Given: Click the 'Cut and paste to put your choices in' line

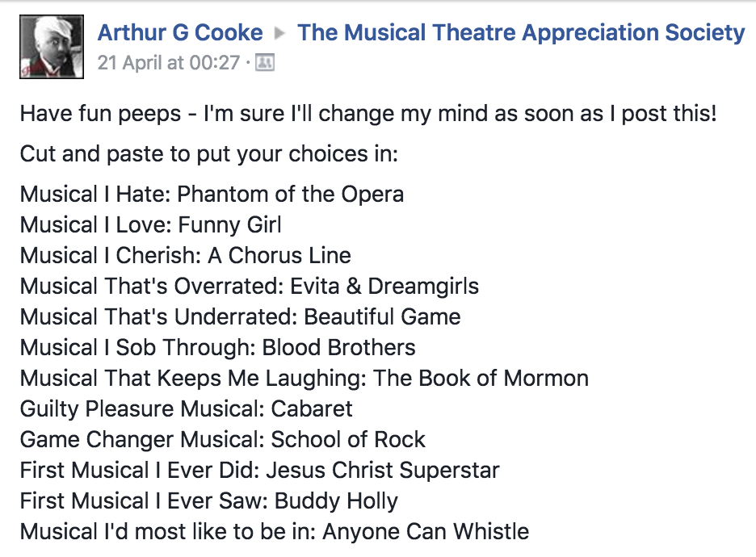Looking at the screenshot, I should point(208,154).
